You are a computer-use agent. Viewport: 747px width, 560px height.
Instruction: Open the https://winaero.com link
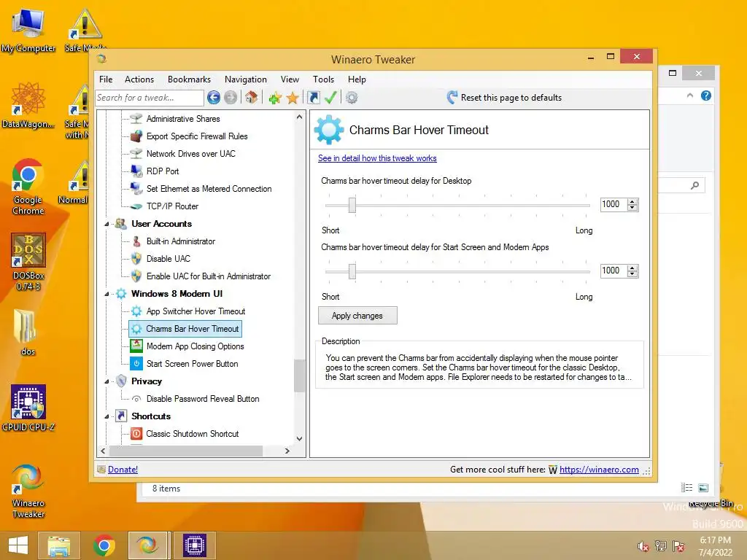tap(599, 470)
